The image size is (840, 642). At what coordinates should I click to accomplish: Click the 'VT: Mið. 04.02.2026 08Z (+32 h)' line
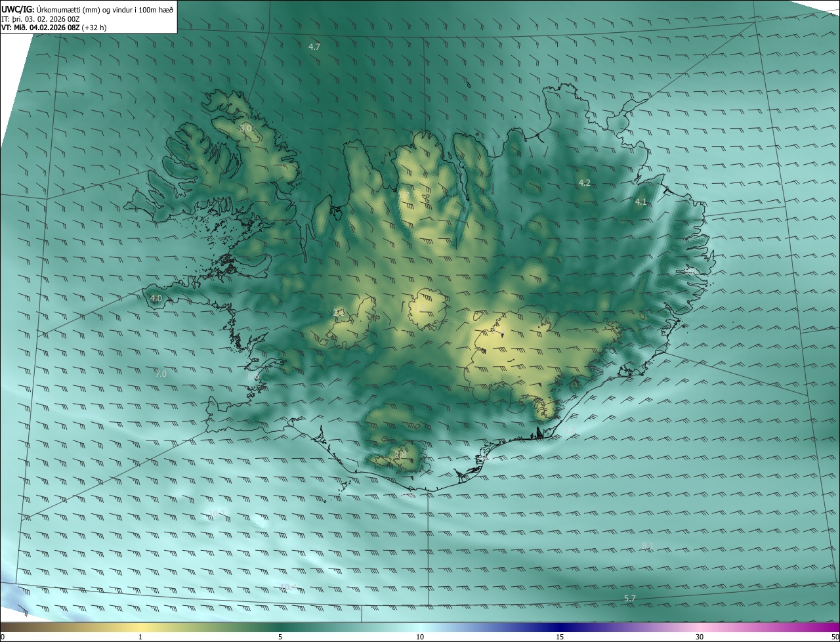pyautogui.click(x=54, y=28)
